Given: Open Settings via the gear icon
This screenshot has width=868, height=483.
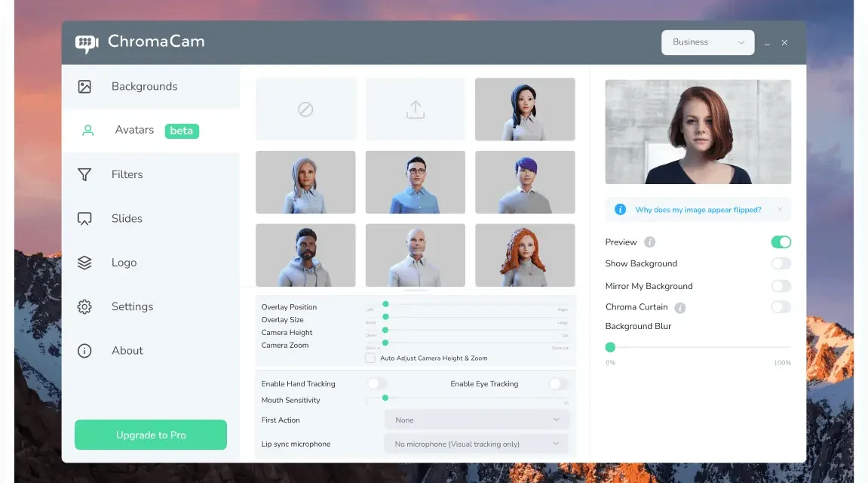Looking at the screenshot, I should [84, 307].
